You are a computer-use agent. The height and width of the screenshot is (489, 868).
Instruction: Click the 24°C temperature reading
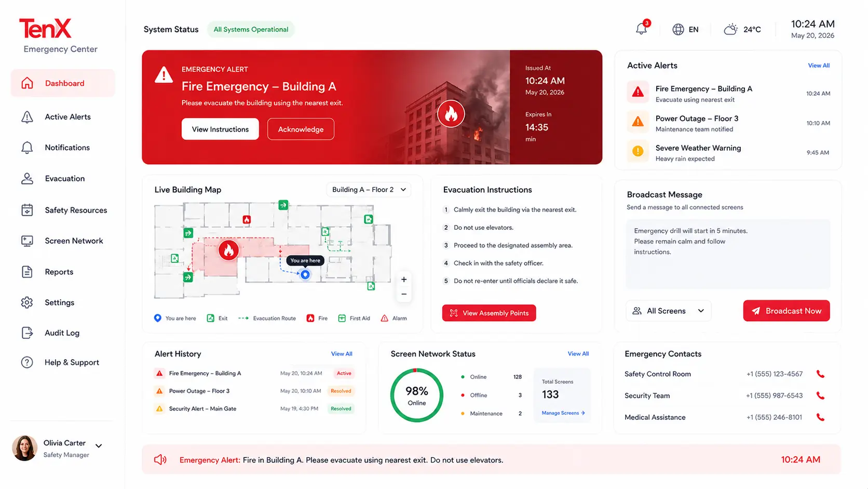point(752,30)
